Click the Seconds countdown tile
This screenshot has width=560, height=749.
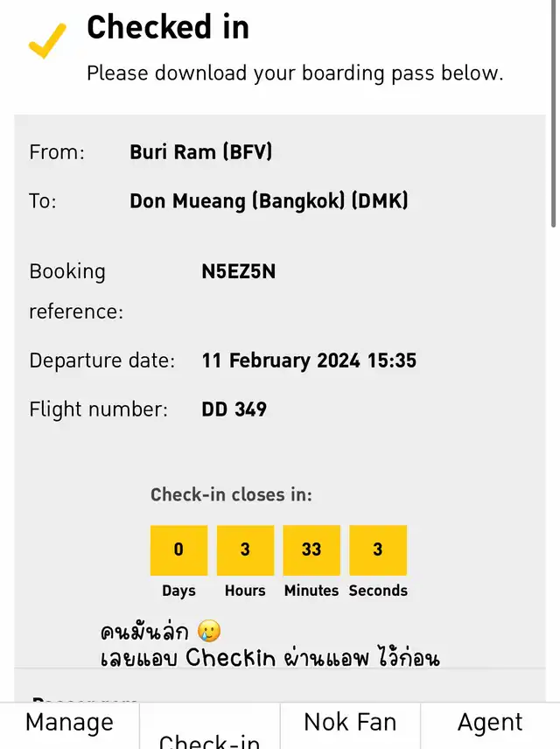pyautogui.click(x=378, y=550)
